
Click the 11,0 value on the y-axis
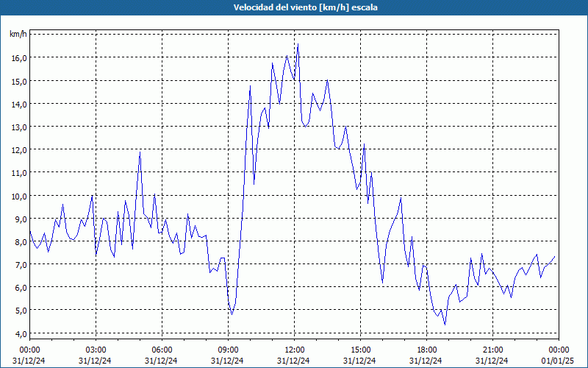[x=19, y=173]
